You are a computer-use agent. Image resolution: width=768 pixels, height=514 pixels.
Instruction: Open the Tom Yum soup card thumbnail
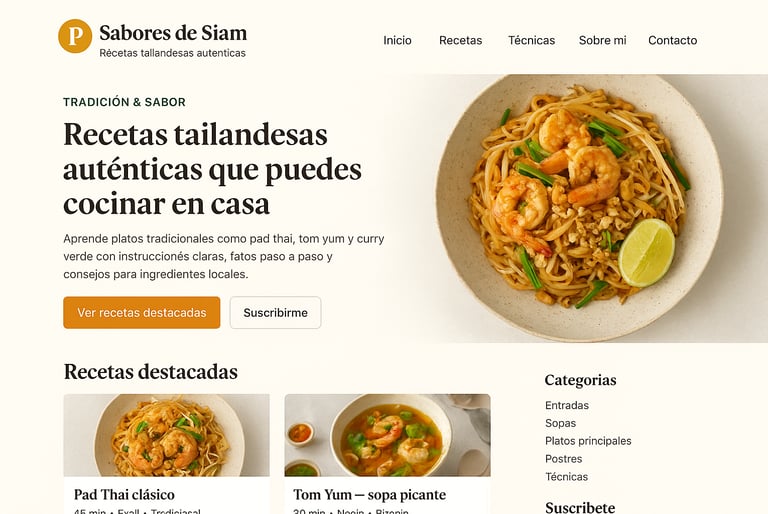tap(387, 435)
